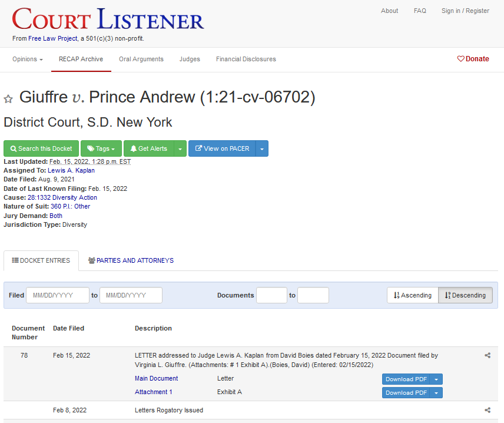Click the Exhibit A label
Viewport: 504px width, 423px height.
[230, 392]
